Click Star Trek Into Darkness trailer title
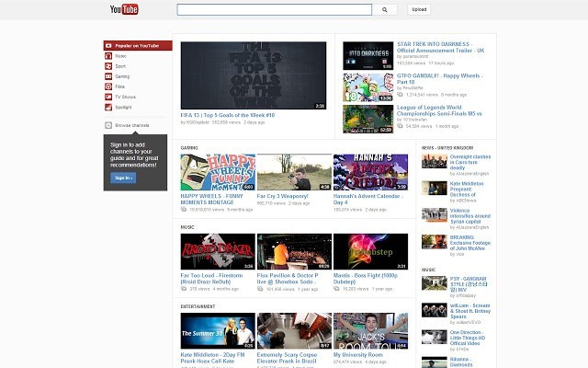The height and width of the screenshot is (368, 588). (x=441, y=47)
